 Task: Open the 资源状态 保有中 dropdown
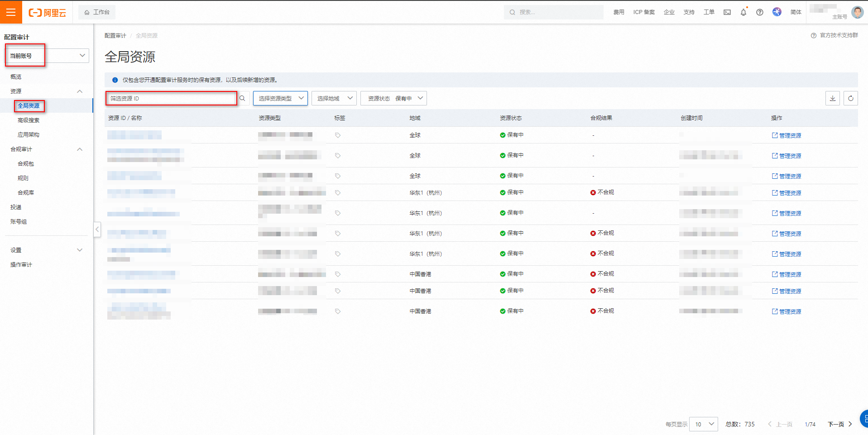pyautogui.click(x=393, y=98)
